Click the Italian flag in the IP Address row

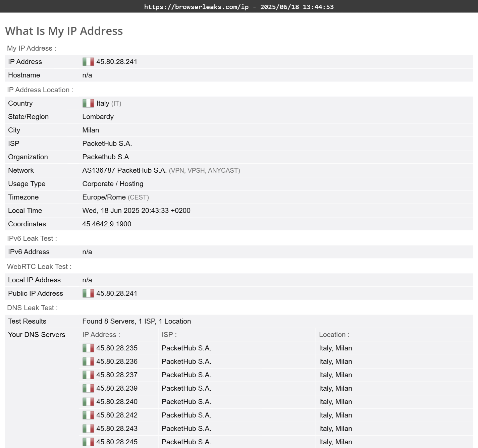click(88, 62)
